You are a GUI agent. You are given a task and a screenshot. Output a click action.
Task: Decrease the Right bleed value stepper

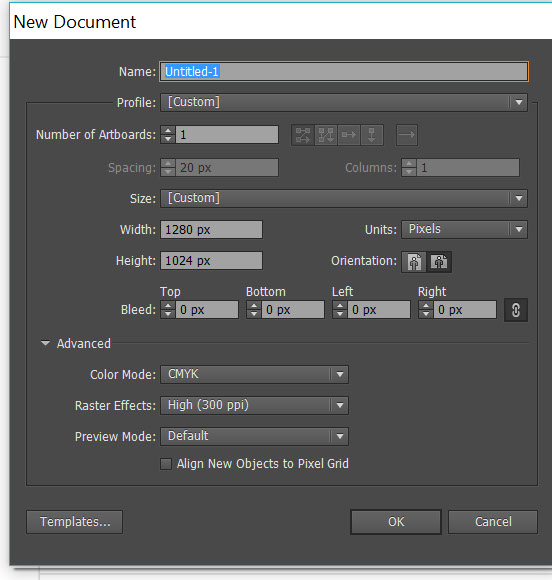pyautogui.click(x=426, y=314)
